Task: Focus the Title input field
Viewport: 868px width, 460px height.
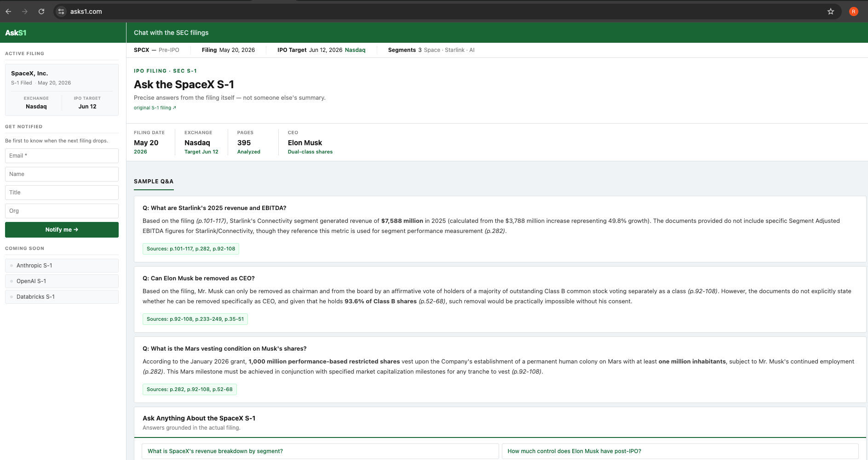Action: [62, 193]
